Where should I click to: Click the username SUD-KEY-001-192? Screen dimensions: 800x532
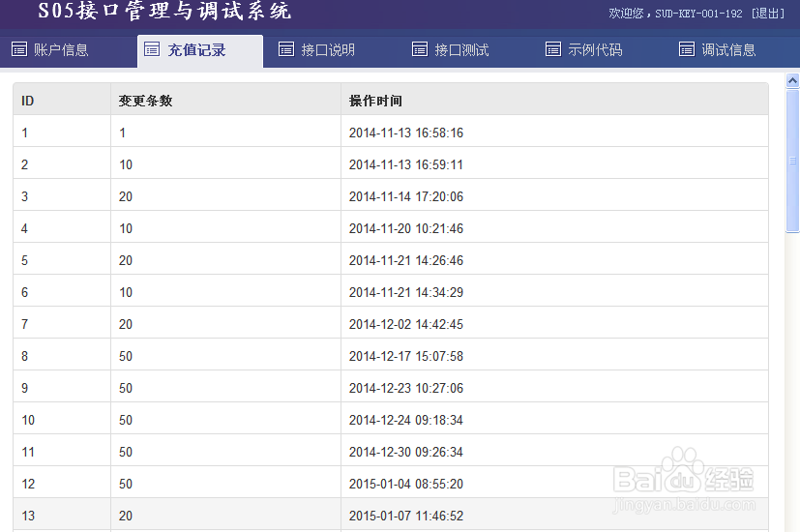point(698,14)
